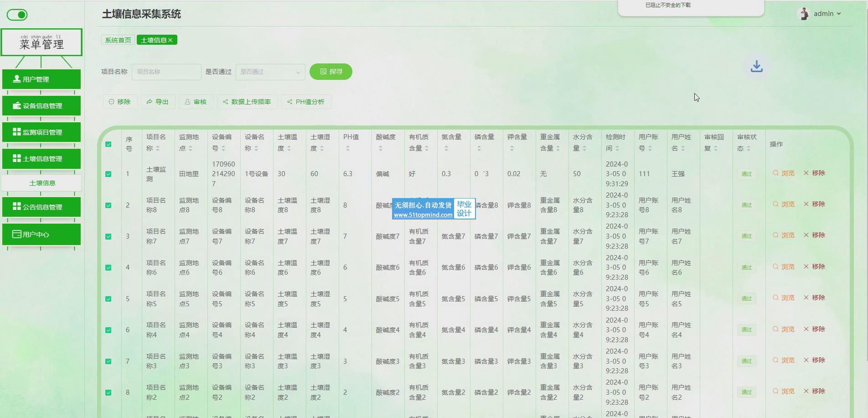
Task: Remove row 用户姓名3 record
Action: click(x=814, y=361)
